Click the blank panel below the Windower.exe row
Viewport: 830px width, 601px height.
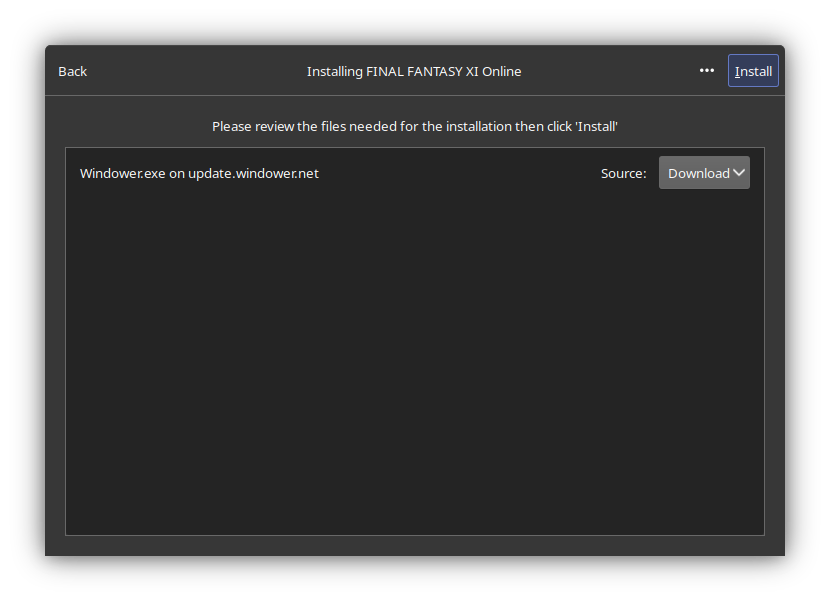point(414,365)
